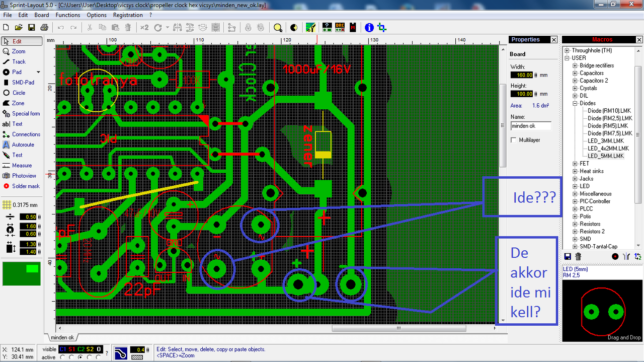Click the Save file toolbar icon
Screen dimensions: 644x362
(31, 27)
